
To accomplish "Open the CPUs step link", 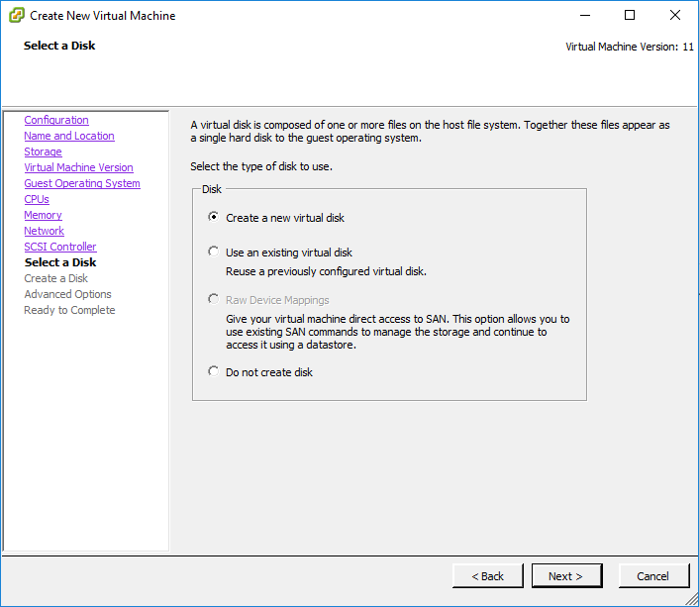I will [37, 199].
